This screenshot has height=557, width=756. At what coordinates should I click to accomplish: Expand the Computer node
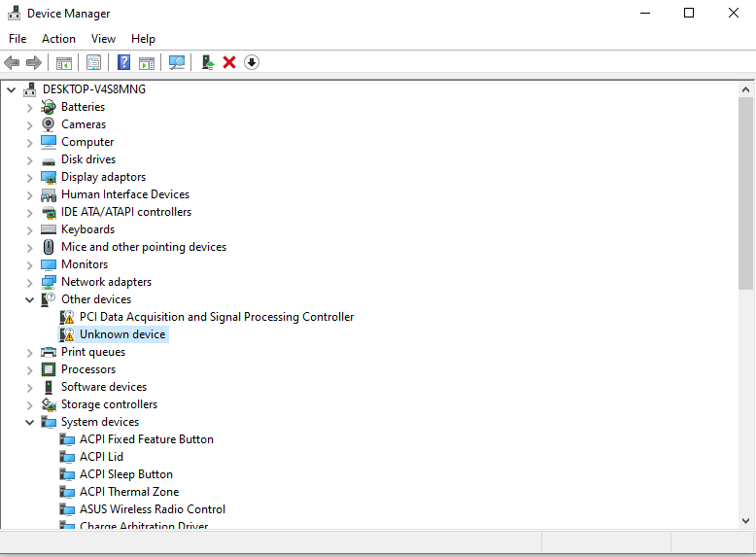[x=29, y=143]
